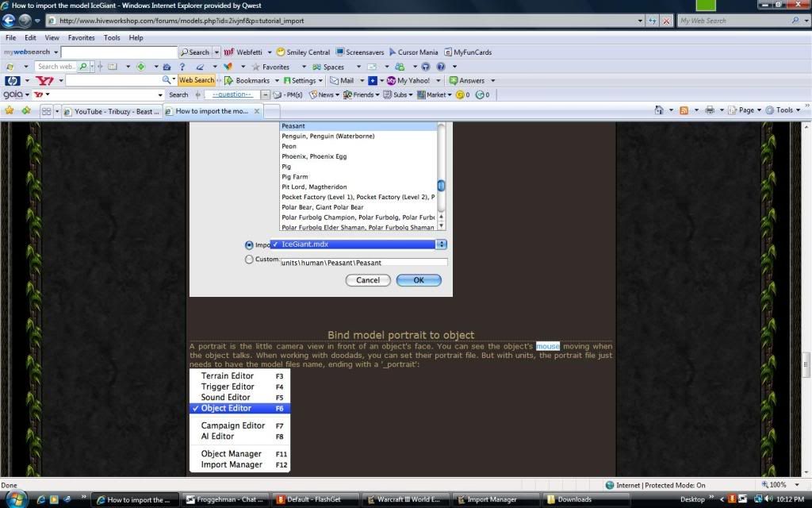The height and width of the screenshot is (508, 812).
Task: Open Cursor Mania from the toolbar
Action: 413,52
